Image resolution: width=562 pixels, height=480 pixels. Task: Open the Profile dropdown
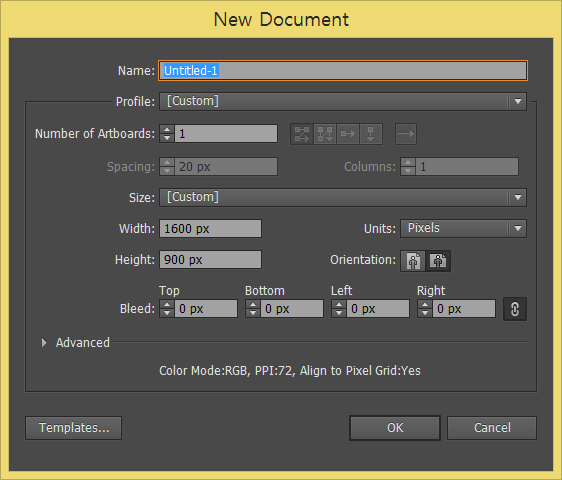(x=343, y=101)
